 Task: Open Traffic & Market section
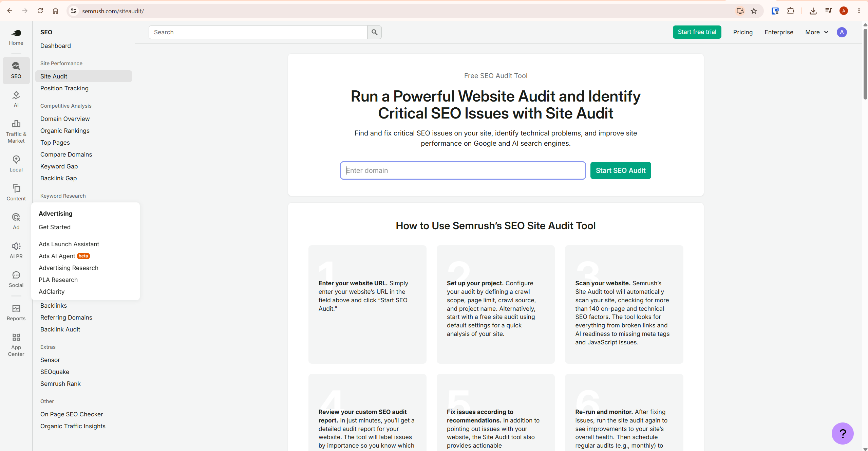(16, 131)
